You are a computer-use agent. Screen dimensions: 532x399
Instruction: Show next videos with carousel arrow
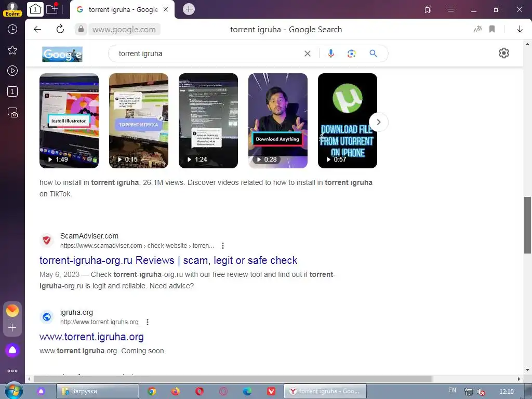click(379, 122)
